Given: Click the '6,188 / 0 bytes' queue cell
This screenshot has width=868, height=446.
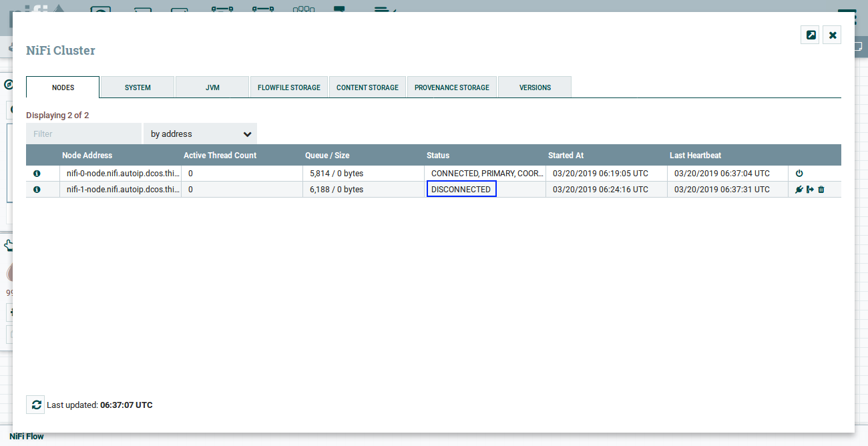Looking at the screenshot, I should (x=363, y=190).
